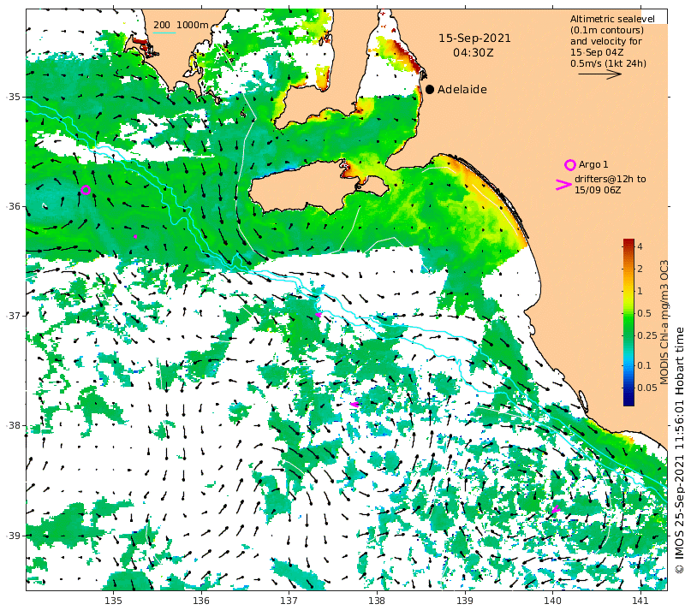685x616 pixels.
Task: Click the dark blue bottom of the colorbar
Action: click(628, 400)
